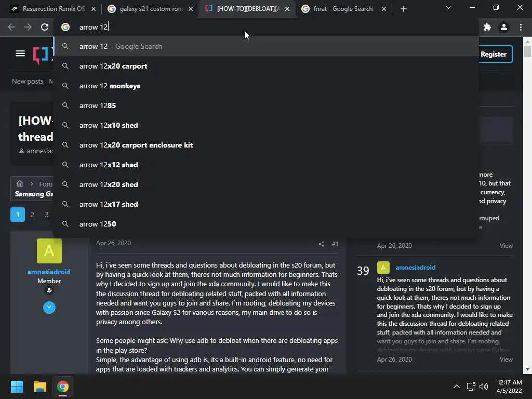Select suggestion arrow 12 - Google Search

pyautogui.click(x=266, y=46)
